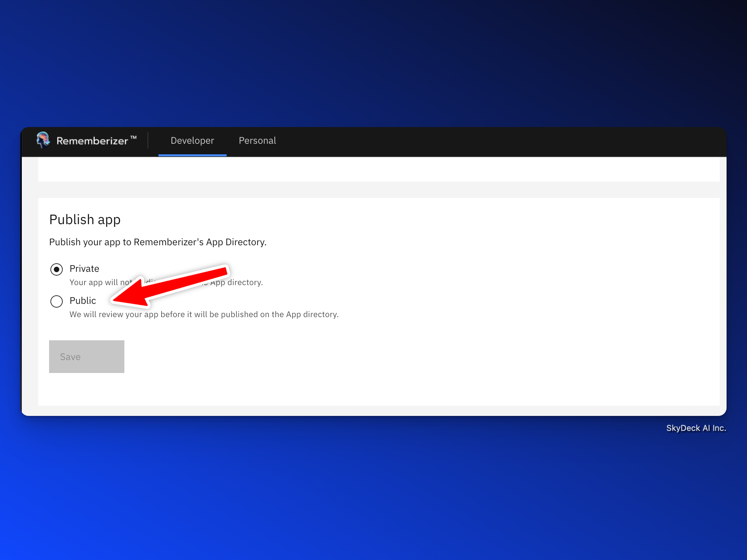The width and height of the screenshot is (747, 560).
Task: Choose the Public radio button
Action: [57, 301]
